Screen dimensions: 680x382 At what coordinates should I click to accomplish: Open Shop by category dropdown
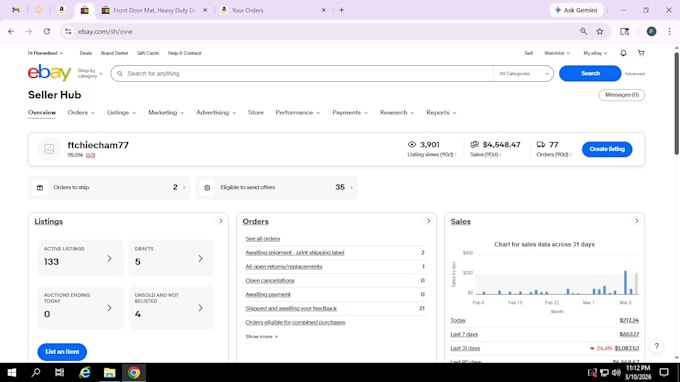coord(90,73)
